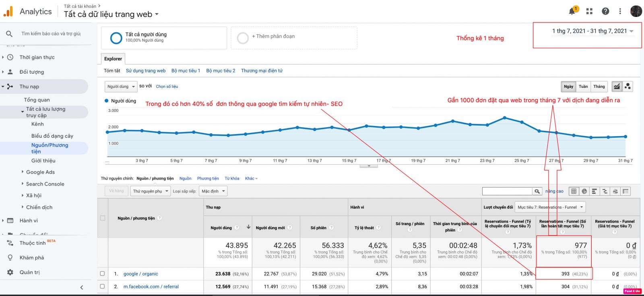The height and width of the screenshot is (296, 644).
Task: Open the account profile avatar
Action: [x=636, y=11]
